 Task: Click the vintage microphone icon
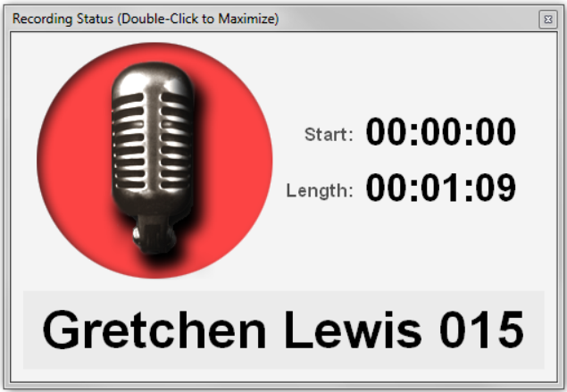pos(152,157)
